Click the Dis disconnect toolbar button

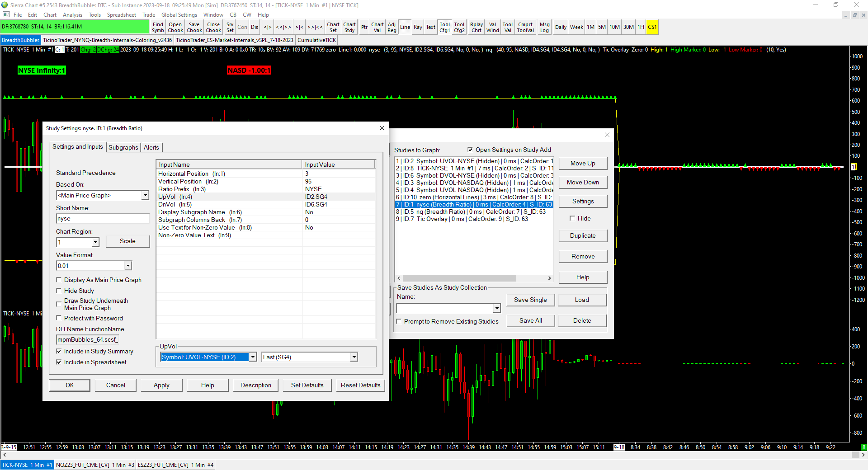(x=255, y=27)
